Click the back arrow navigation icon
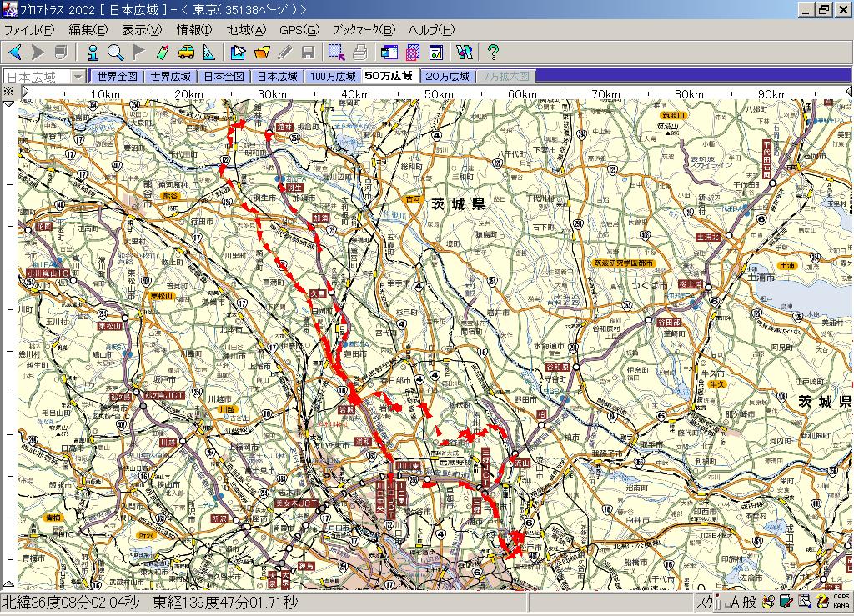This screenshot has width=854, height=616. (x=14, y=53)
